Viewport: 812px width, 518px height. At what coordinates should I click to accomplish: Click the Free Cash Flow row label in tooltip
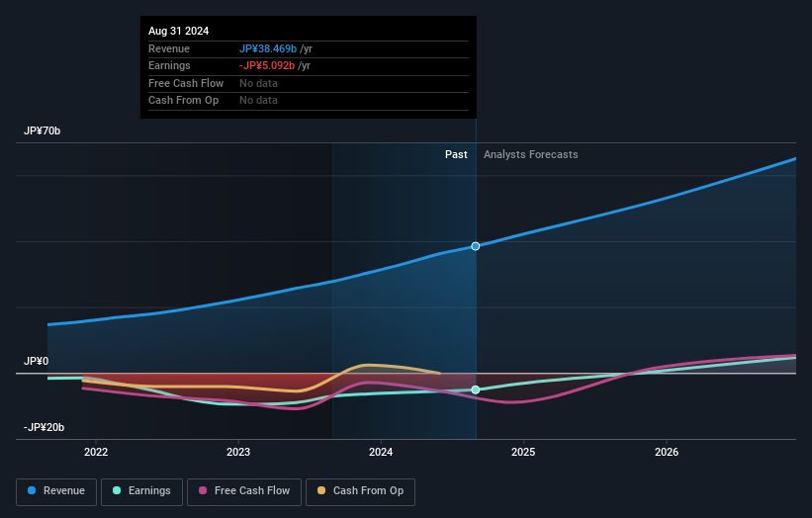[x=186, y=83]
